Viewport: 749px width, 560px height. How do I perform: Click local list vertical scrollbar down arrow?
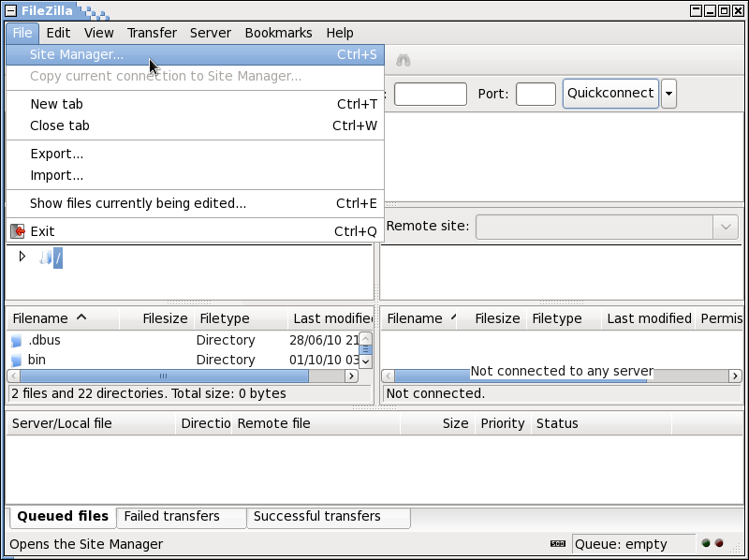tap(365, 361)
